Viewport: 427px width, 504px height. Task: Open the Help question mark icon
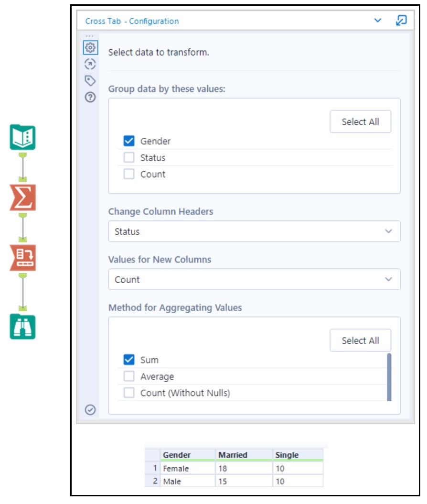coord(90,97)
